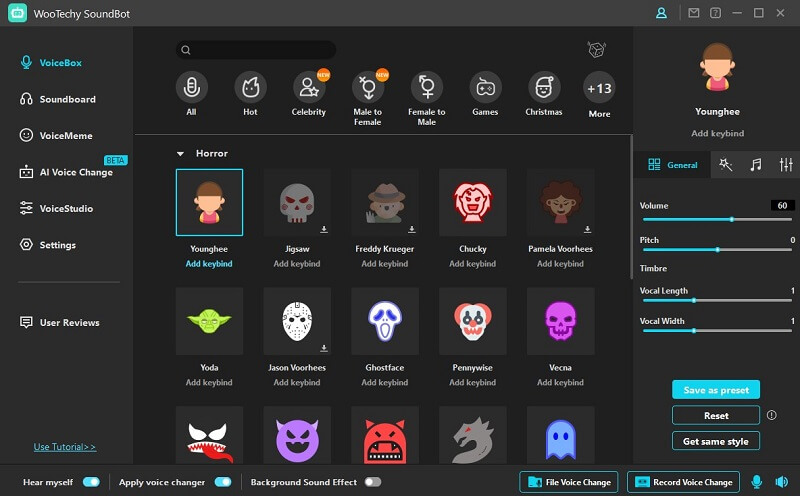Viewport: 800px width, 496px height.
Task: Select the Jigsaw voice
Action: pos(297,203)
